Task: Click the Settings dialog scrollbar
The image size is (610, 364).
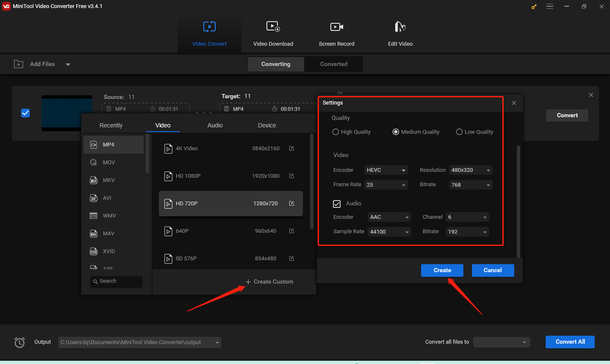Action: (x=518, y=201)
